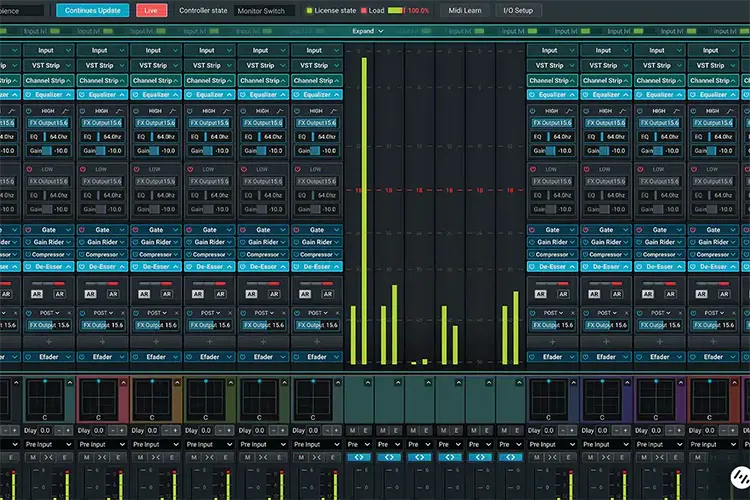Click the Monitor Switch controller state field
Screen dimensions: 750x500
pyautogui.click(x=264, y=11)
